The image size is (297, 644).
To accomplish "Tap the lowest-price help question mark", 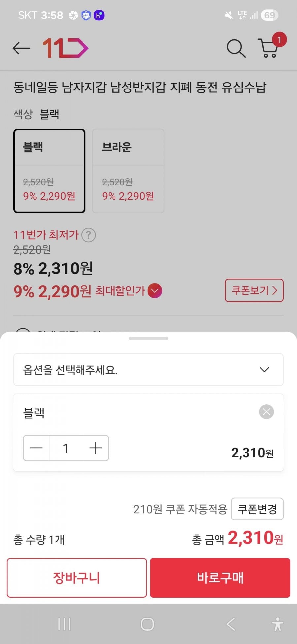I will pyautogui.click(x=88, y=235).
